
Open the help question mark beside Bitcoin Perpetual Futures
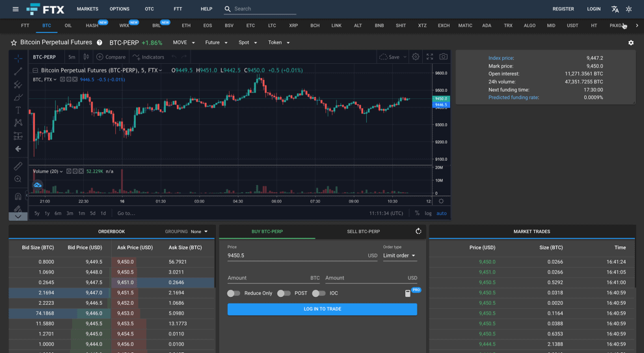click(100, 42)
